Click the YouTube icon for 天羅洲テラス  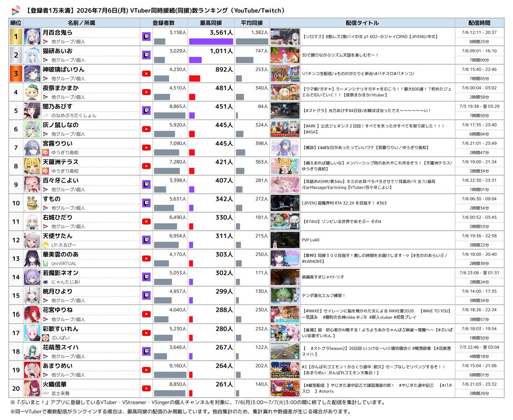[146, 166]
